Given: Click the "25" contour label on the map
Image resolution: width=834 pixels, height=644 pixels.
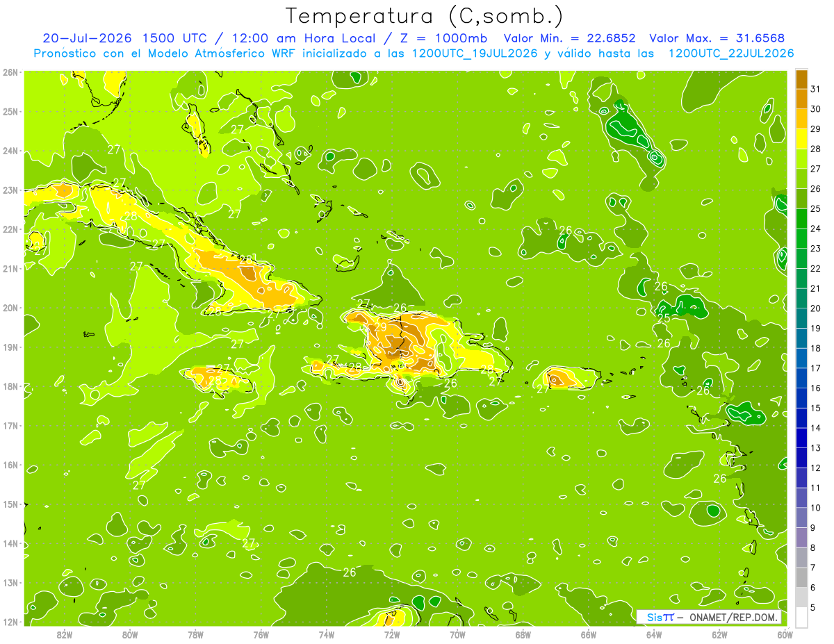Looking at the screenshot, I should tap(664, 318).
